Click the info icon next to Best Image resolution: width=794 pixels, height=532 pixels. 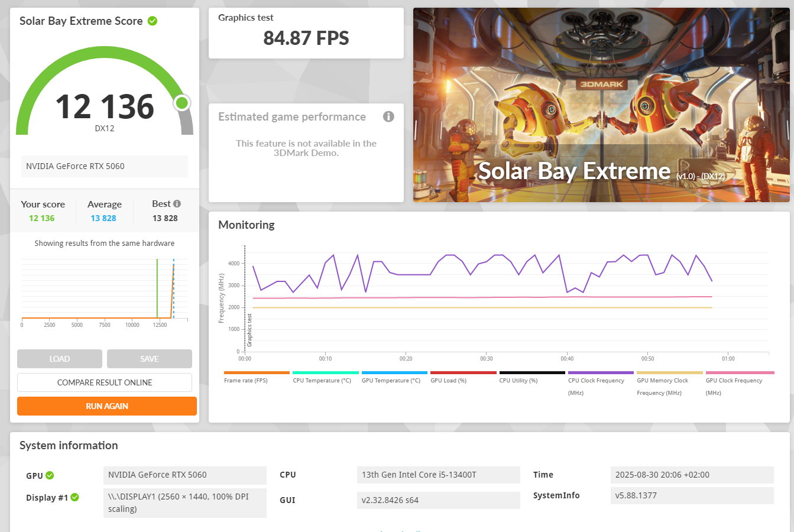[177, 203]
